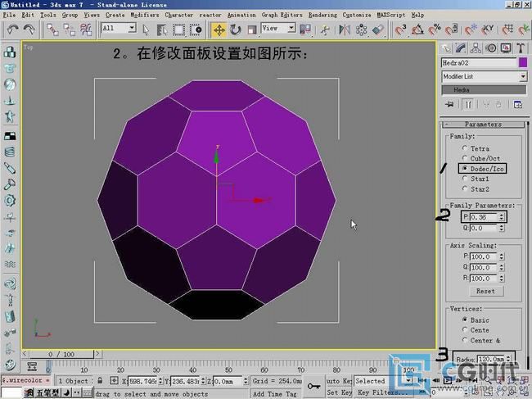Viewport: 532px width, 399px height.
Task: Click the time slider 0 / 100 handle
Action: pyautogui.click(x=61, y=354)
